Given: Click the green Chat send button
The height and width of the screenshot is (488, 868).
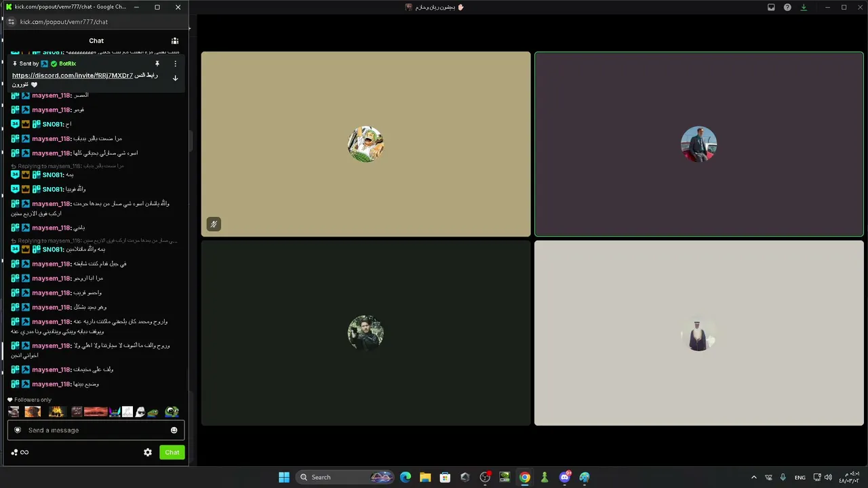Looking at the screenshot, I should pyautogui.click(x=172, y=452).
